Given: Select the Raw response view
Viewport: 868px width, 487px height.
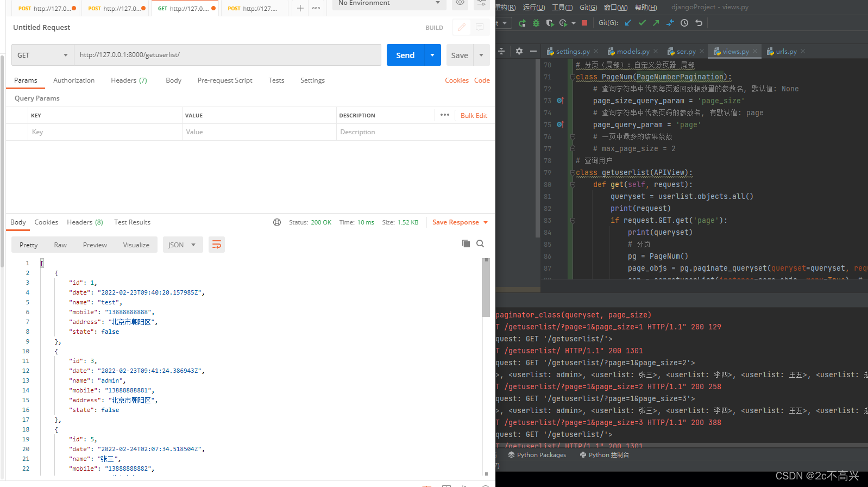Looking at the screenshot, I should (60, 245).
